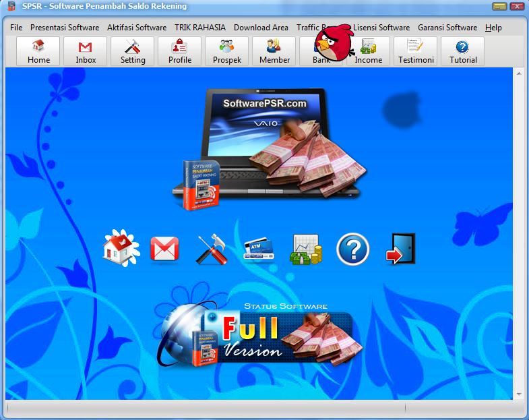Close the SPSR window
This screenshot has height=420, width=529.
517,6
